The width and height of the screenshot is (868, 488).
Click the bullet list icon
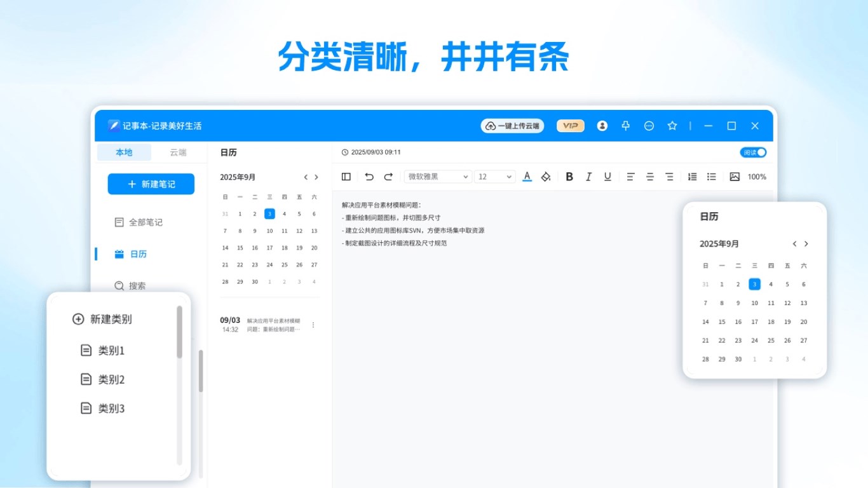pos(711,177)
